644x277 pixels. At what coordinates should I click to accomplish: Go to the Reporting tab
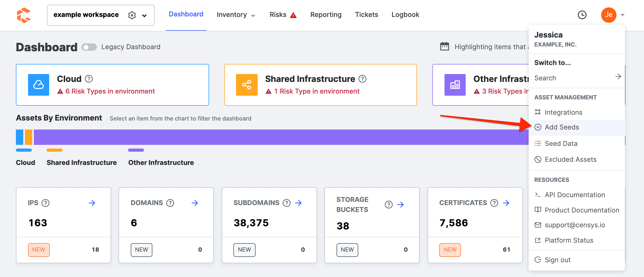(x=326, y=15)
